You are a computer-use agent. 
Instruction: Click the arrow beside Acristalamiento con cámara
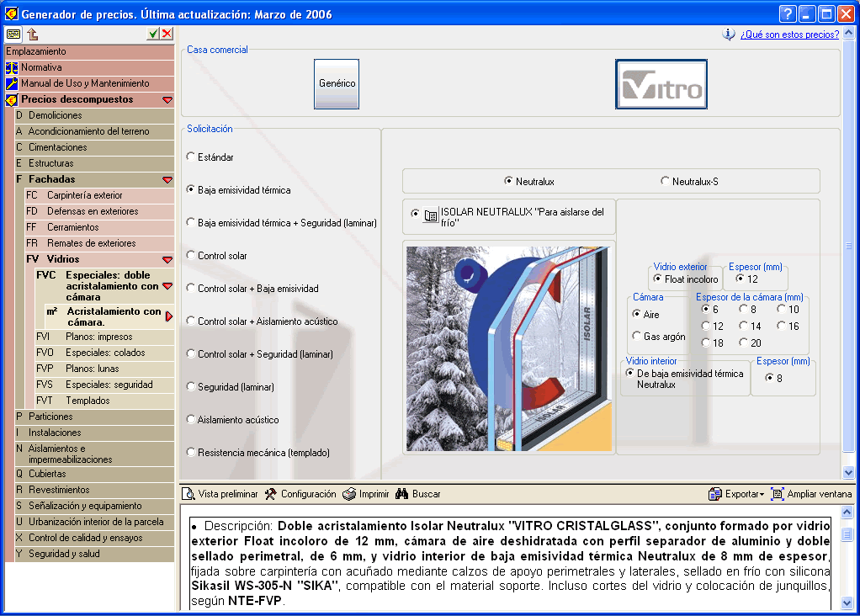tap(169, 316)
